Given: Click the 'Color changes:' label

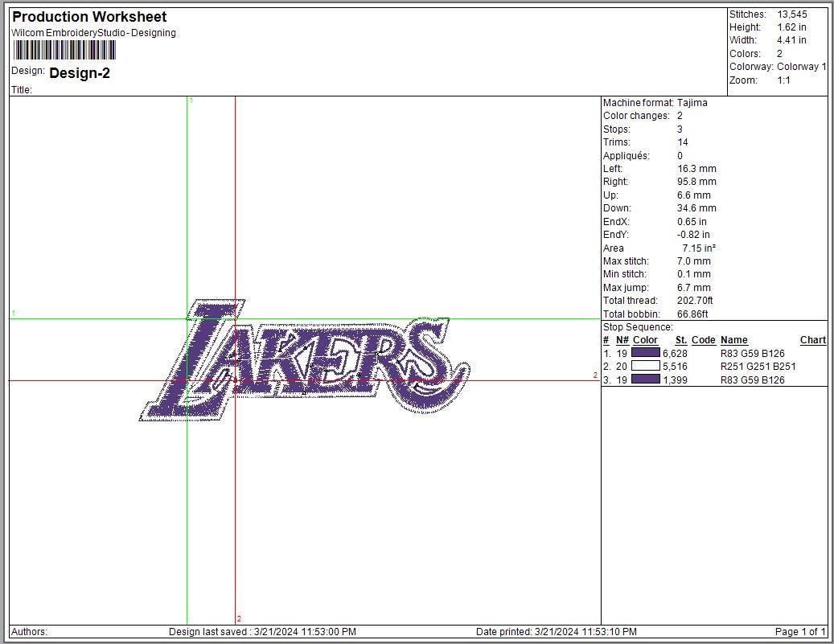Looking at the screenshot, I should coord(636,116).
